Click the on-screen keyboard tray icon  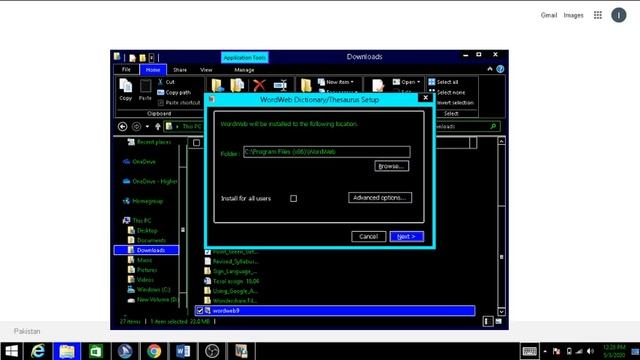529,351
